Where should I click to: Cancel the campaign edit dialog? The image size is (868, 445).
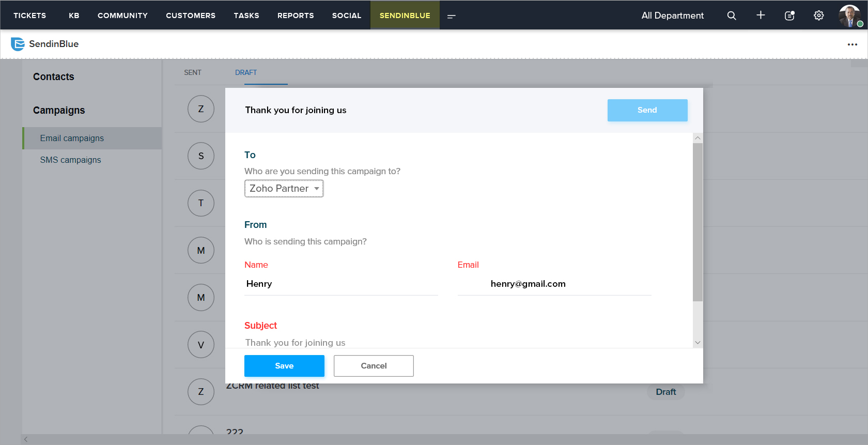(x=374, y=366)
